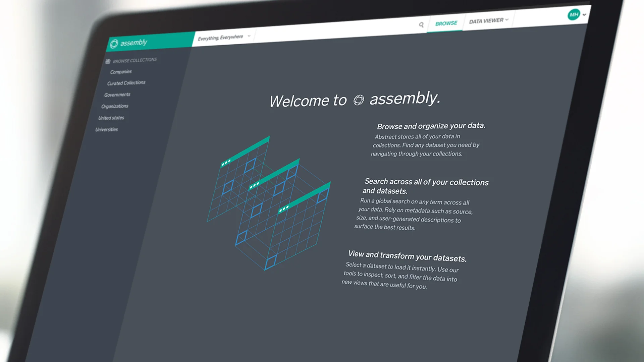
Task: Click the Welcome to assembly heading
Action: (x=355, y=99)
